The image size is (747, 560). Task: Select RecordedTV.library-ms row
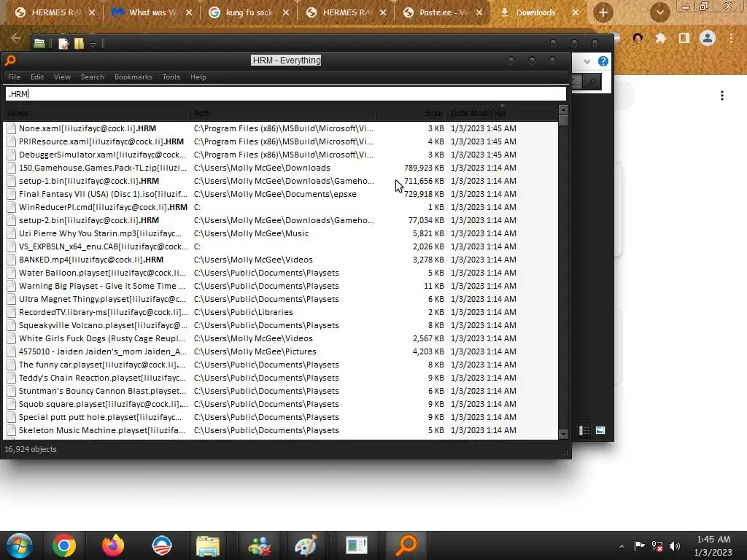(x=281, y=312)
